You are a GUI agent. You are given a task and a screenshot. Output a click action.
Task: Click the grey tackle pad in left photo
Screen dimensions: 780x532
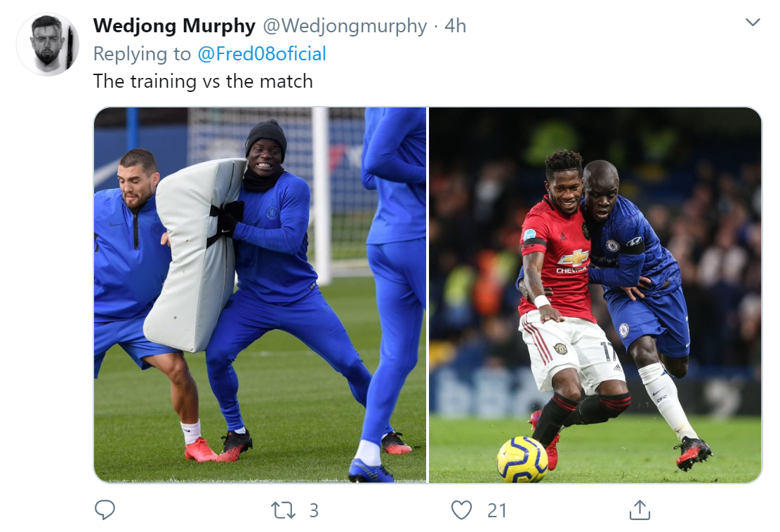tap(195, 255)
